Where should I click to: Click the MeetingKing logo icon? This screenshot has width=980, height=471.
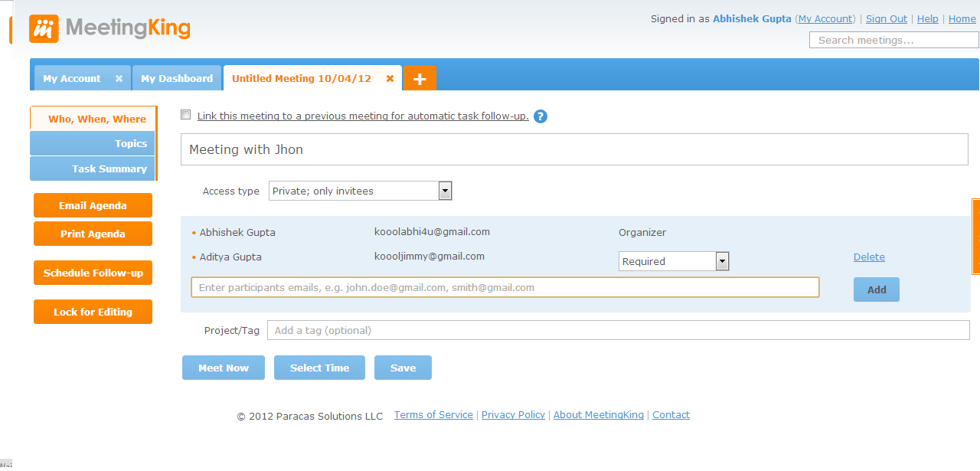(44, 28)
